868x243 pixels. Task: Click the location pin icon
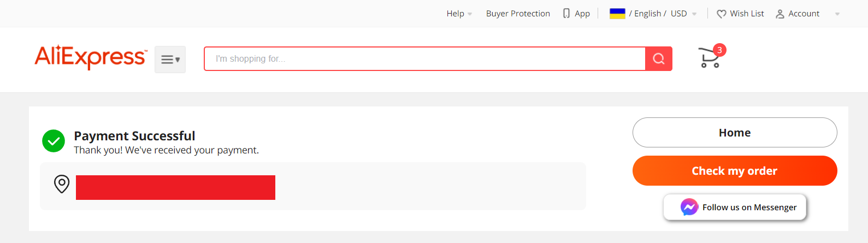click(x=62, y=184)
